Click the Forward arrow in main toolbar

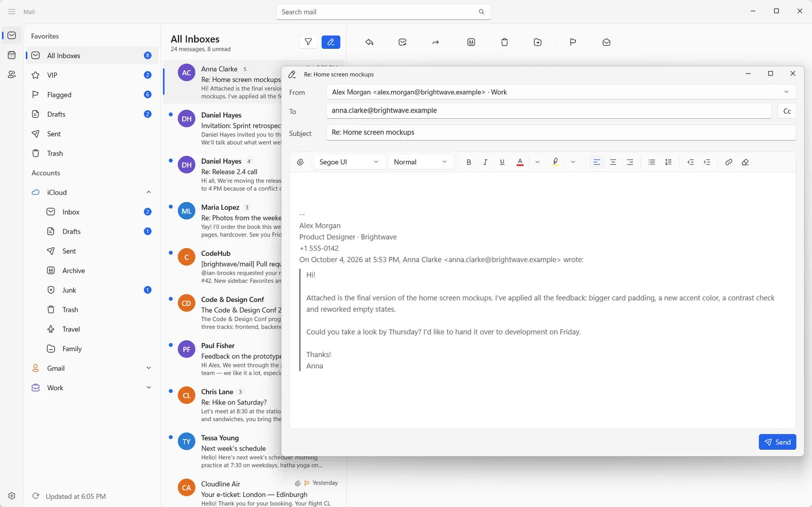pyautogui.click(x=435, y=42)
